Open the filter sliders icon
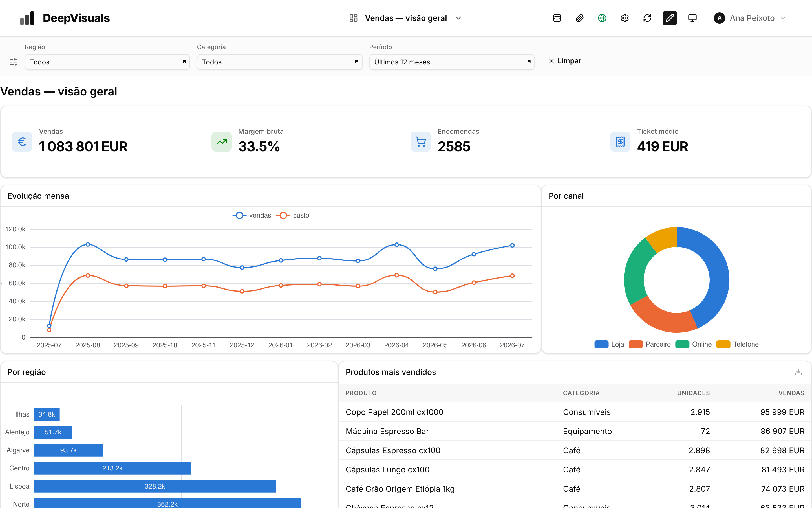Image resolution: width=812 pixels, height=508 pixels. (14, 62)
